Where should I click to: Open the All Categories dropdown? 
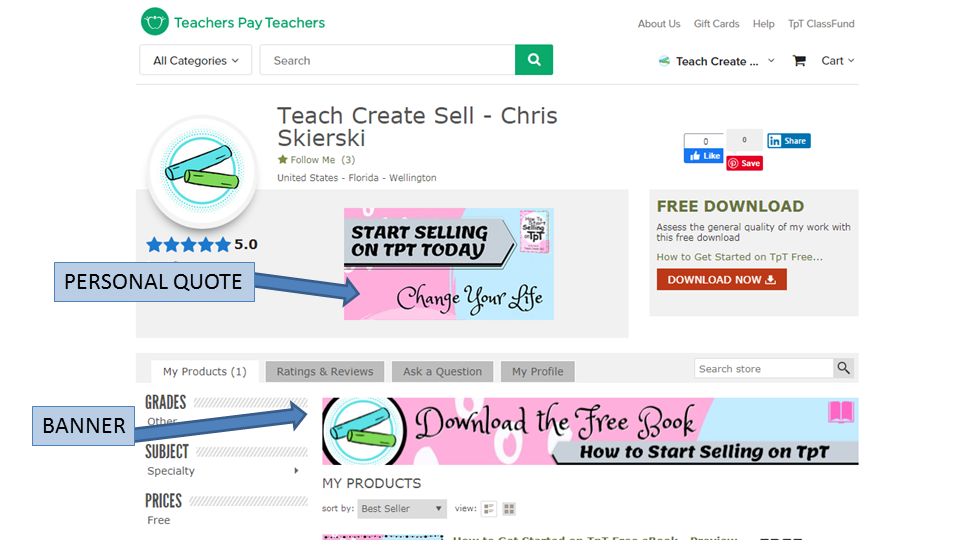(195, 60)
